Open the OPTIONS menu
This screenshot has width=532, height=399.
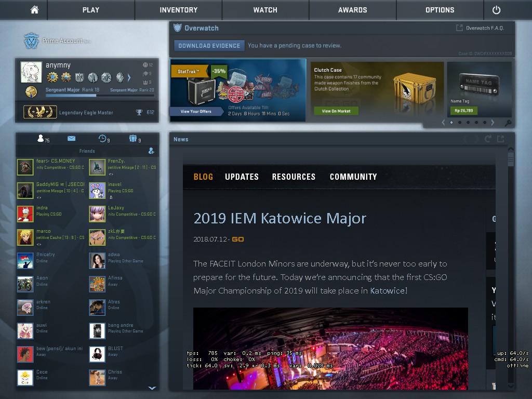[x=440, y=10]
